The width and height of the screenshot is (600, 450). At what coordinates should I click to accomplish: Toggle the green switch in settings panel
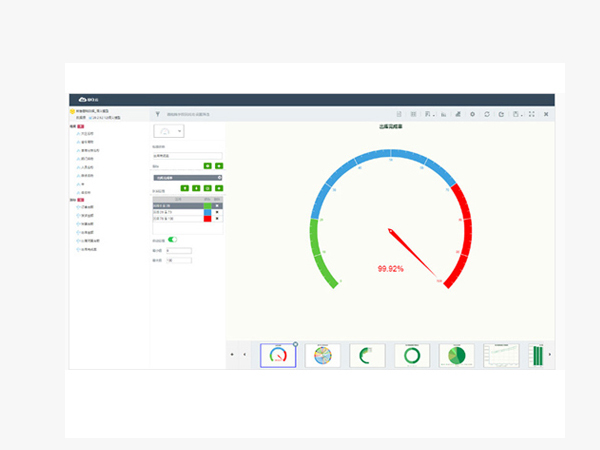click(173, 240)
